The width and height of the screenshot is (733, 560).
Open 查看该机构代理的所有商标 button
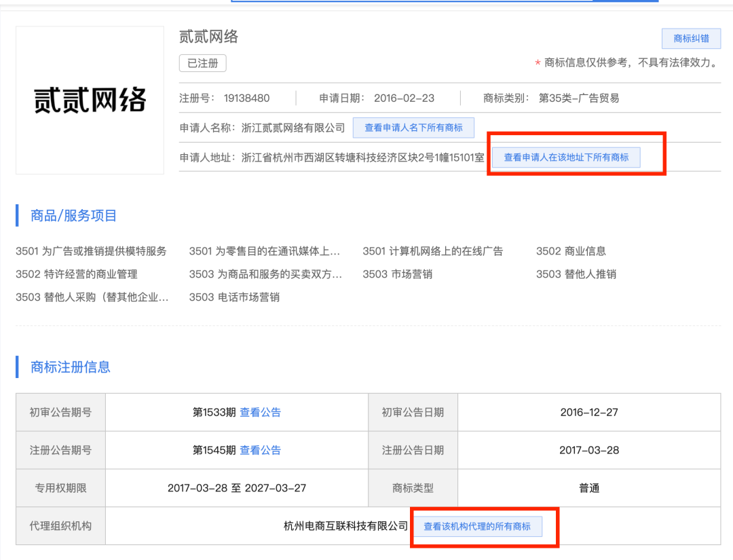(x=477, y=526)
